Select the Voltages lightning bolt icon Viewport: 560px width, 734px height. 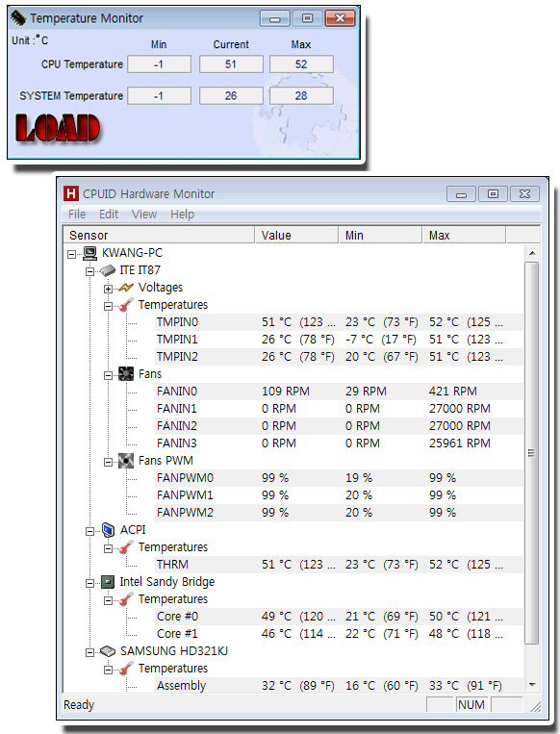pyautogui.click(x=126, y=288)
